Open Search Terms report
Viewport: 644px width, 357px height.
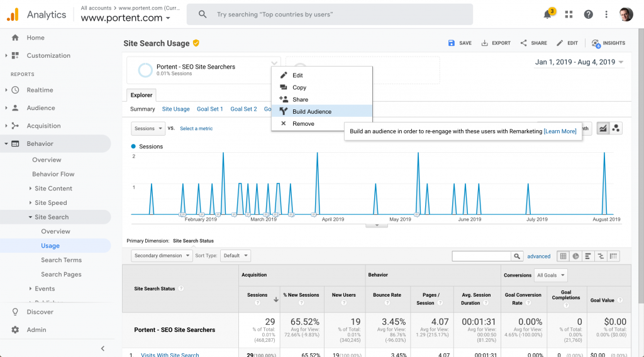click(61, 260)
